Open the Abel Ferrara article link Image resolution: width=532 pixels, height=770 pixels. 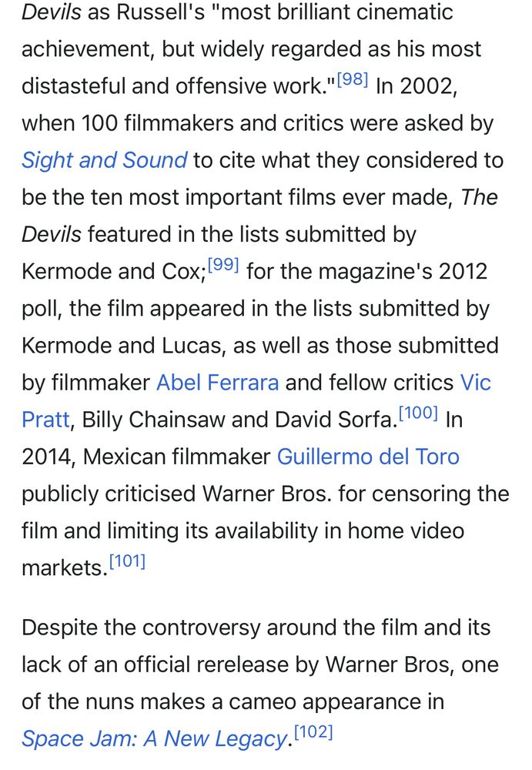click(217, 383)
